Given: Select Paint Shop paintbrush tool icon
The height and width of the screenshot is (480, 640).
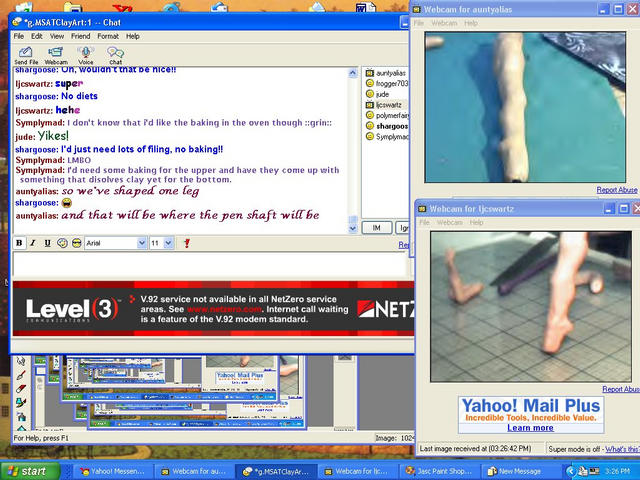Looking at the screenshot, I should click(x=21, y=375).
